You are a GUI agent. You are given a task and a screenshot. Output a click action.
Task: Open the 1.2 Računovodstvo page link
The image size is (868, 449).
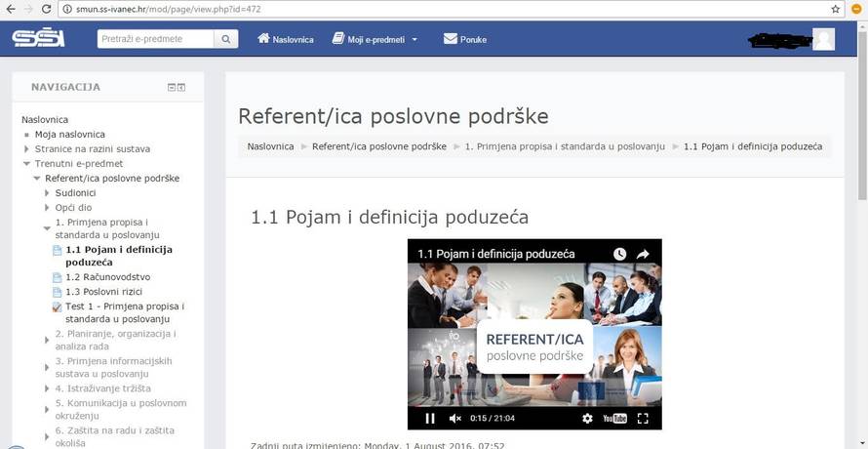(108, 277)
